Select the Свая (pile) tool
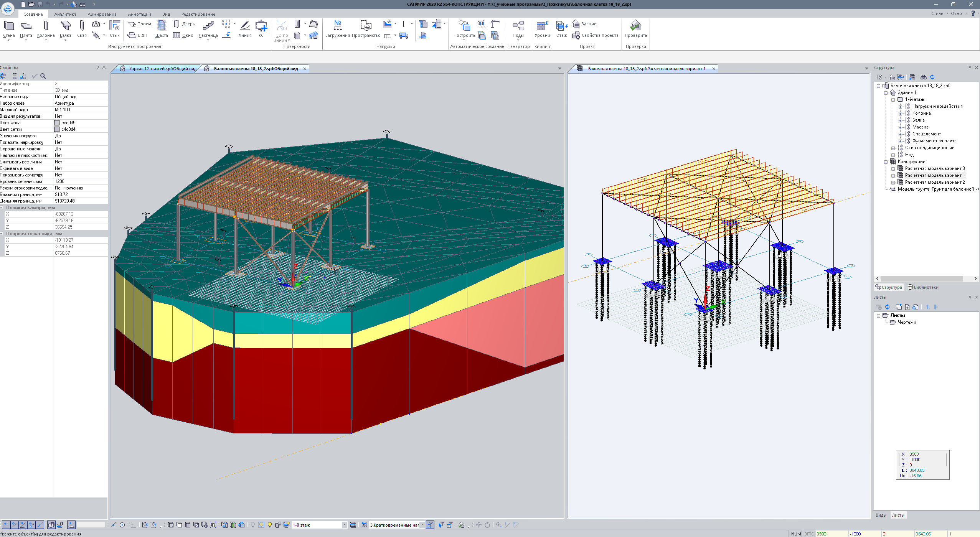The width and height of the screenshot is (980, 537). click(x=82, y=30)
